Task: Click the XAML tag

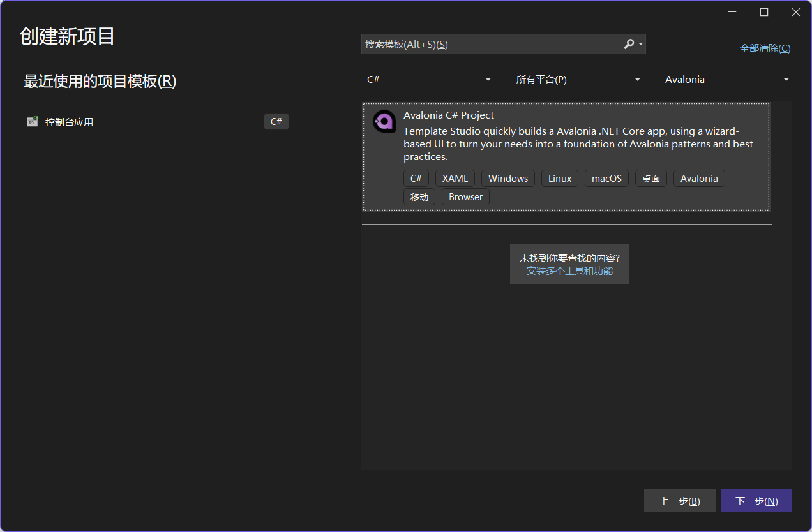Action: 455,179
